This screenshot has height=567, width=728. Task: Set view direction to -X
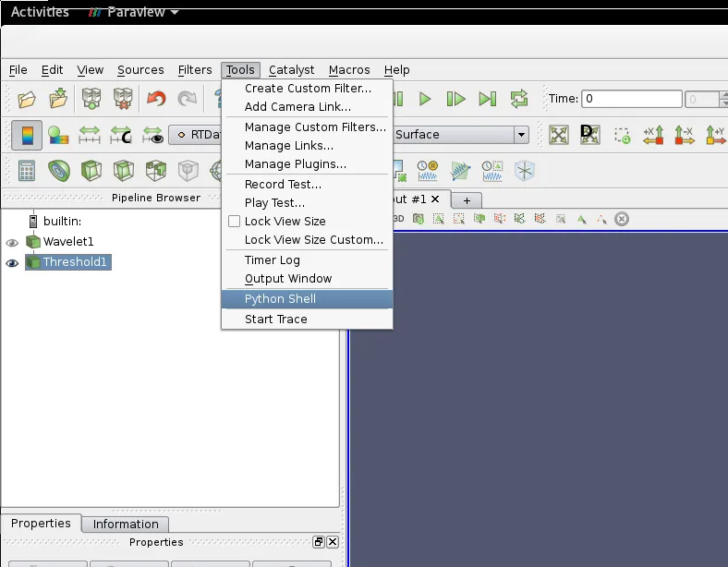coord(684,135)
